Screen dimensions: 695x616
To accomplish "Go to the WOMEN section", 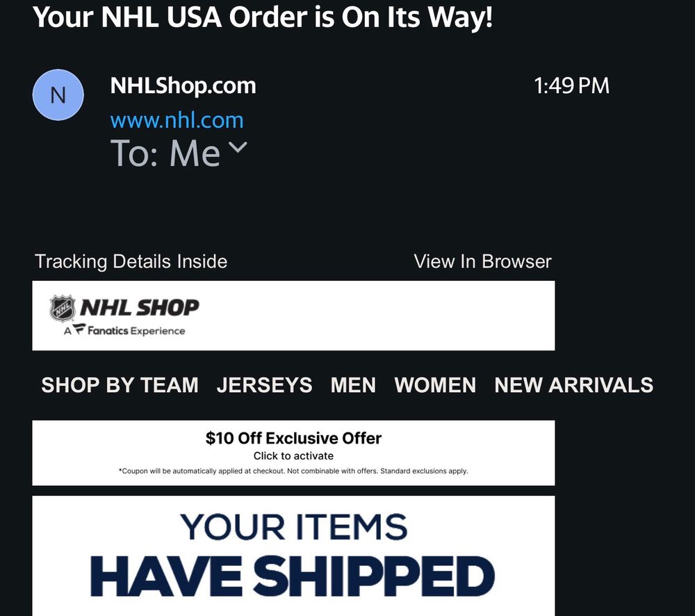I will coord(435,385).
